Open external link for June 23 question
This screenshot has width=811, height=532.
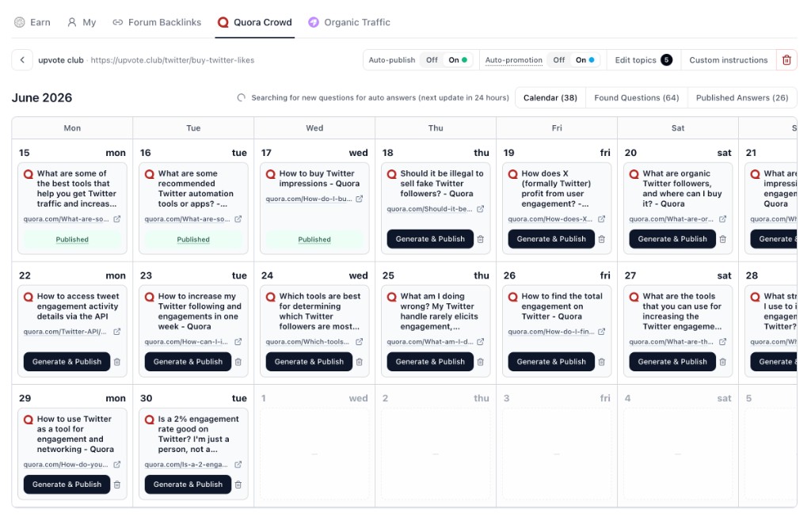pyautogui.click(x=238, y=342)
